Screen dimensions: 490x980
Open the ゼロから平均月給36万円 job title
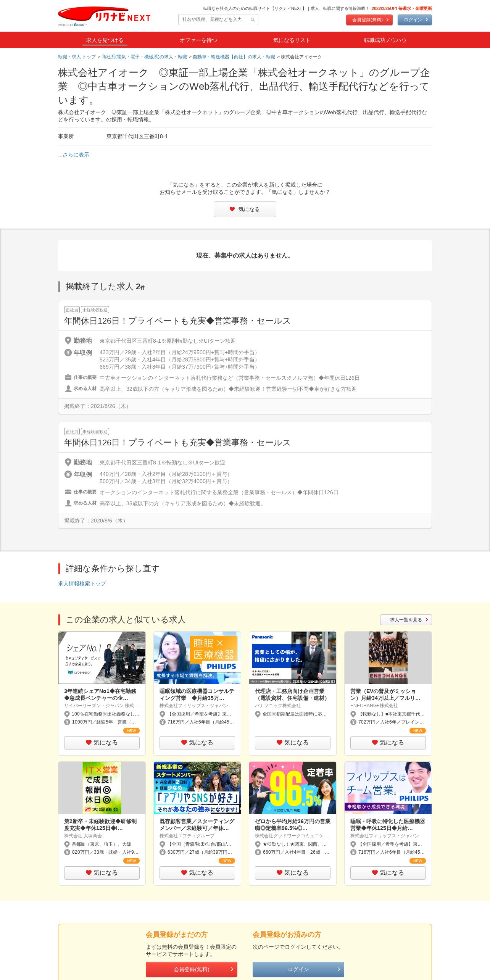(x=293, y=825)
